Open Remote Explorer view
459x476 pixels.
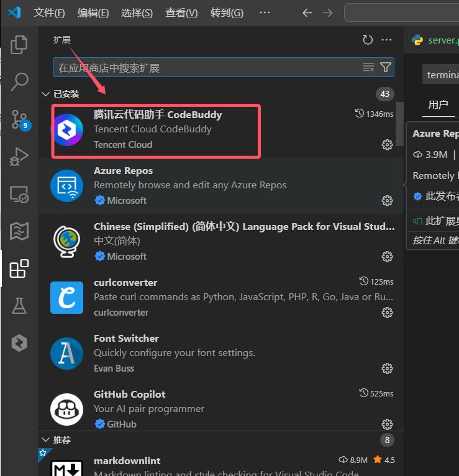[19, 195]
